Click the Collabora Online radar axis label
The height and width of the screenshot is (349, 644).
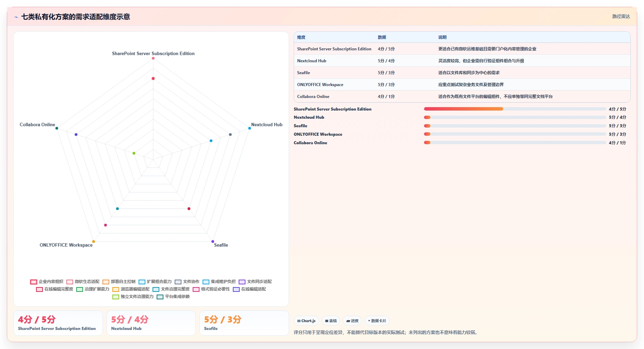(37, 124)
